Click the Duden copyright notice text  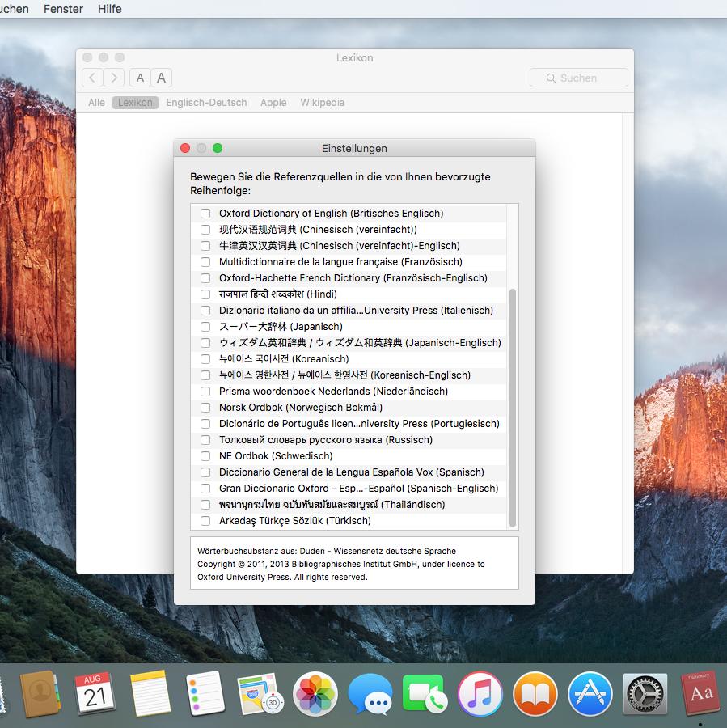tap(340, 564)
